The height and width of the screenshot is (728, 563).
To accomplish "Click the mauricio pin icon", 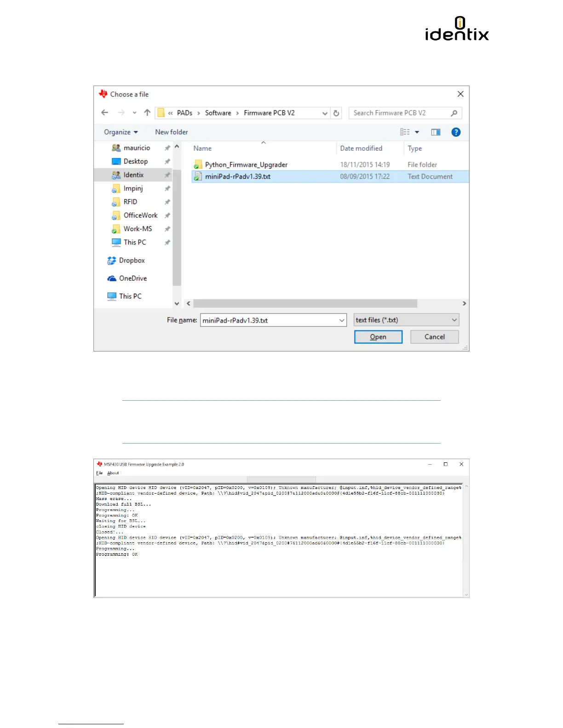I will point(167,148).
